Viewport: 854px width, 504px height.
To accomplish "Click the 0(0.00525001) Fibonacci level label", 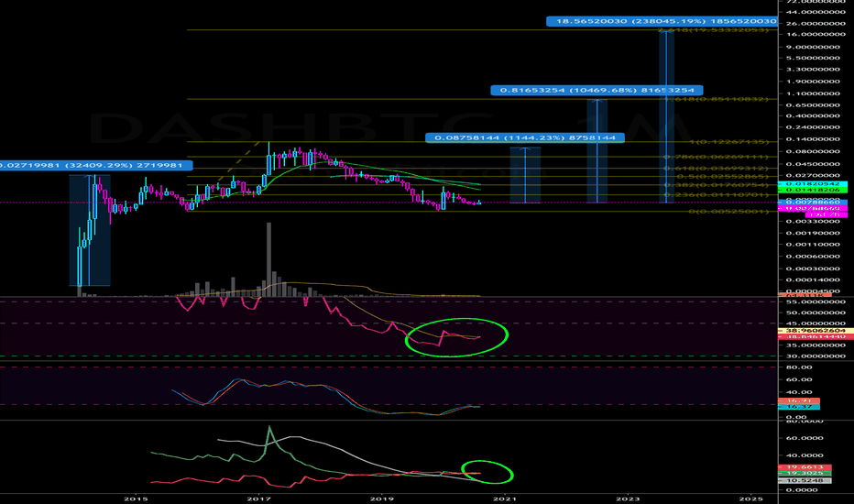I will [x=729, y=211].
